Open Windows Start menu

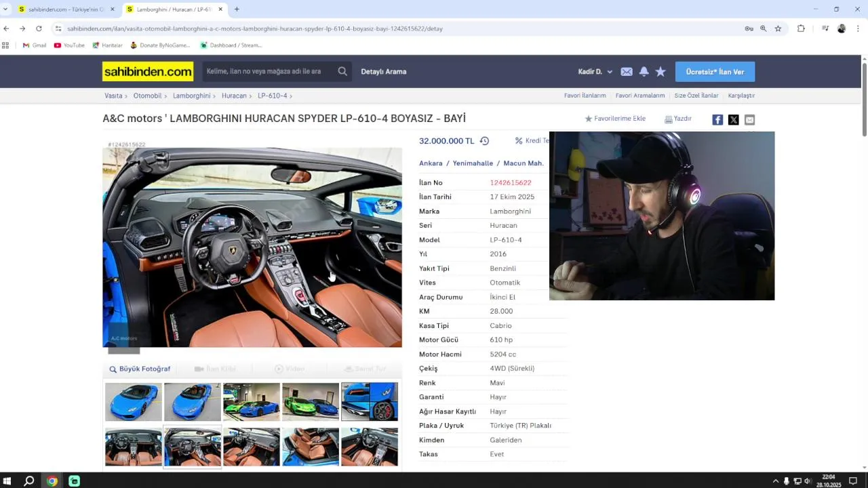(x=7, y=481)
